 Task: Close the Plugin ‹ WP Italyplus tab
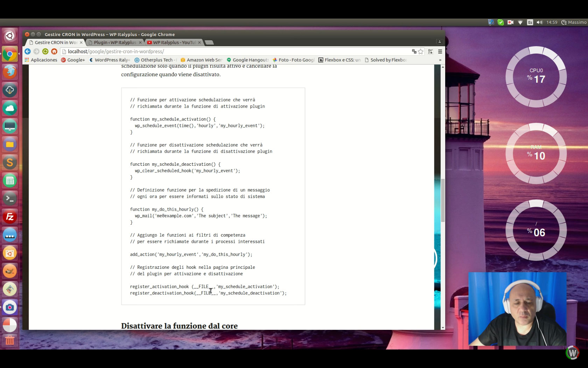pos(140,42)
